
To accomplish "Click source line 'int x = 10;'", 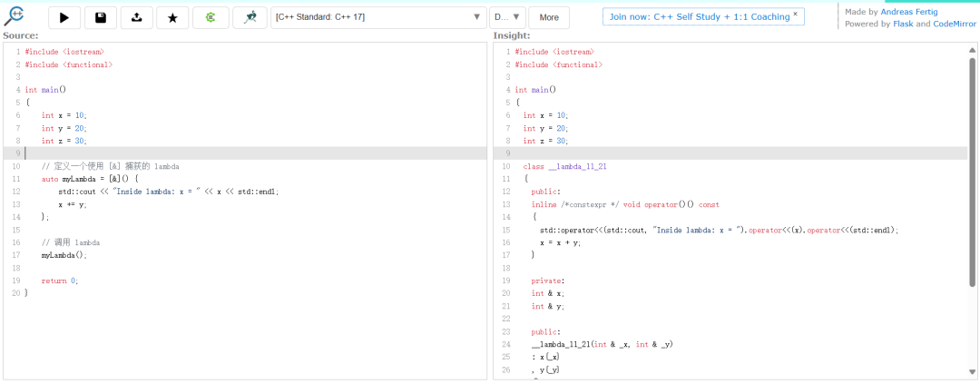I will [x=64, y=115].
